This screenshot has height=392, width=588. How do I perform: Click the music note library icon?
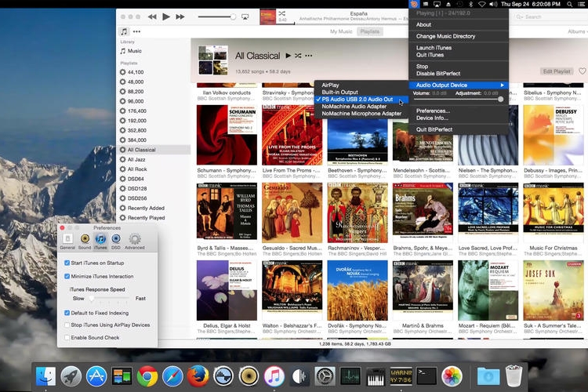tap(124, 31)
